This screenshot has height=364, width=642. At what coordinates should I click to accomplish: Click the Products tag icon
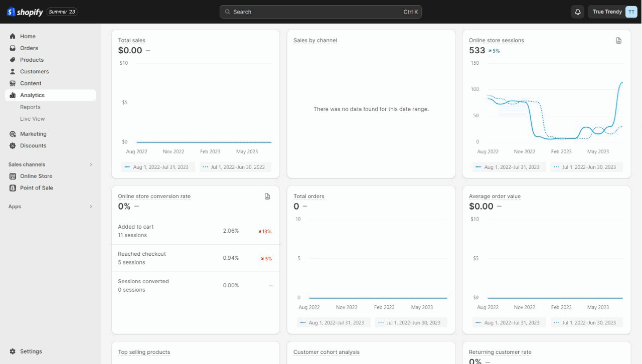pyautogui.click(x=13, y=60)
